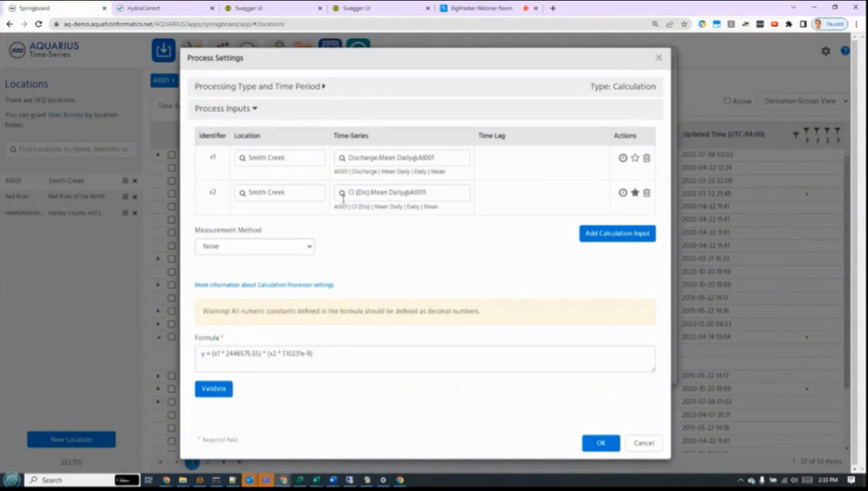Open the settings gear icon at top right
The width and height of the screenshot is (868, 491).
click(x=826, y=51)
